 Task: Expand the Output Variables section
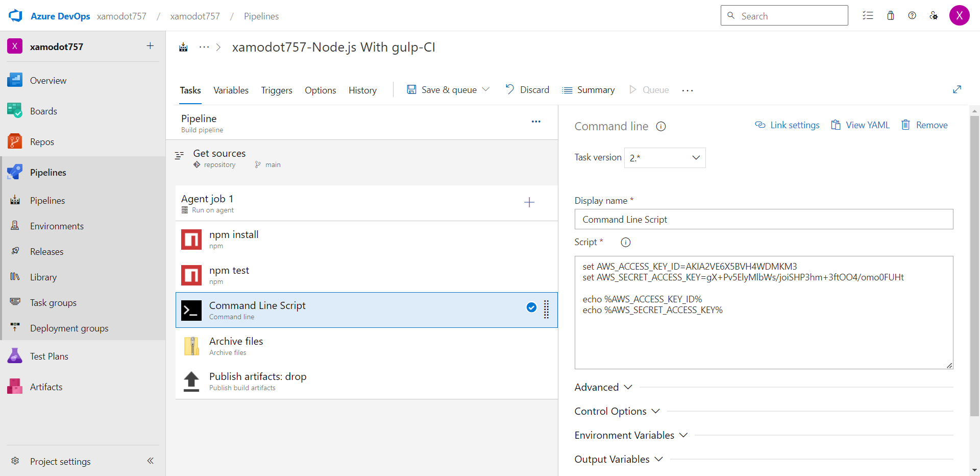pyautogui.click(x=619, y=459)
